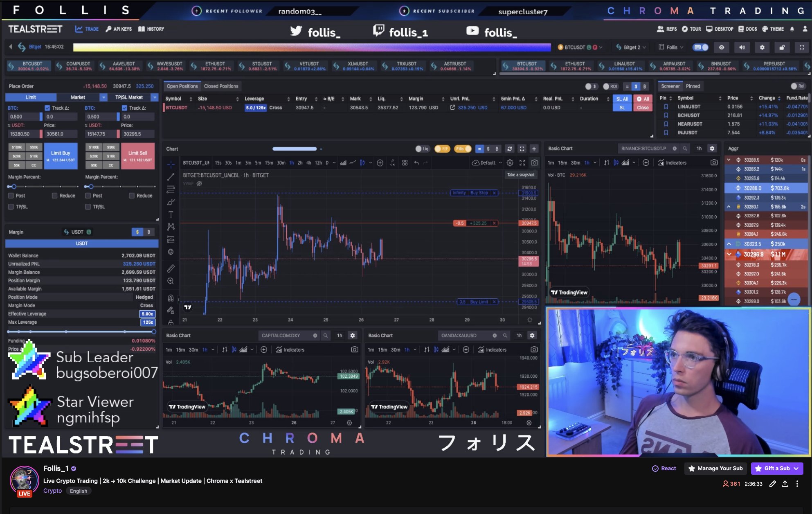Viewport: 812px width, 514px height.
Task: Click the Limit Buy button
Action: coord(61,156)
